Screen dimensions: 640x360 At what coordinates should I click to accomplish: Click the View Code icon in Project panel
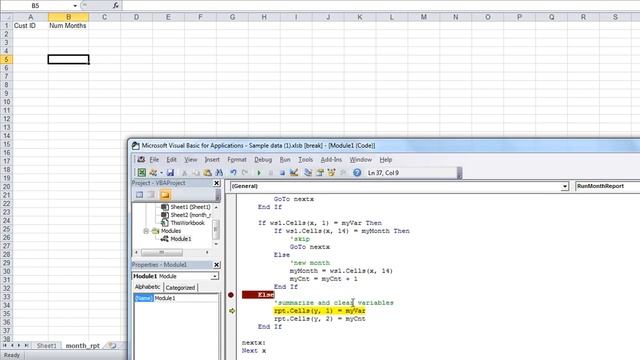coord(140,195)
